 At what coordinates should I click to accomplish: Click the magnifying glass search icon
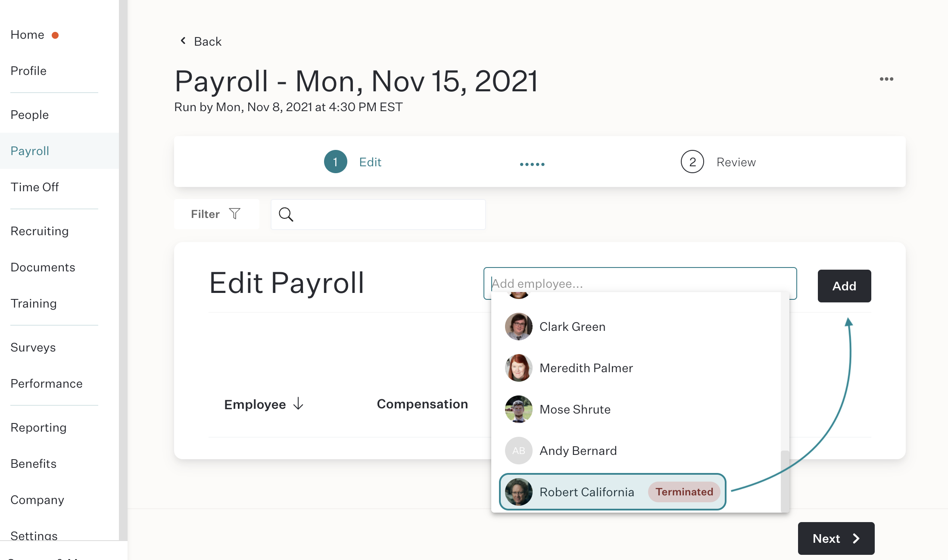(x=286, y=214)
